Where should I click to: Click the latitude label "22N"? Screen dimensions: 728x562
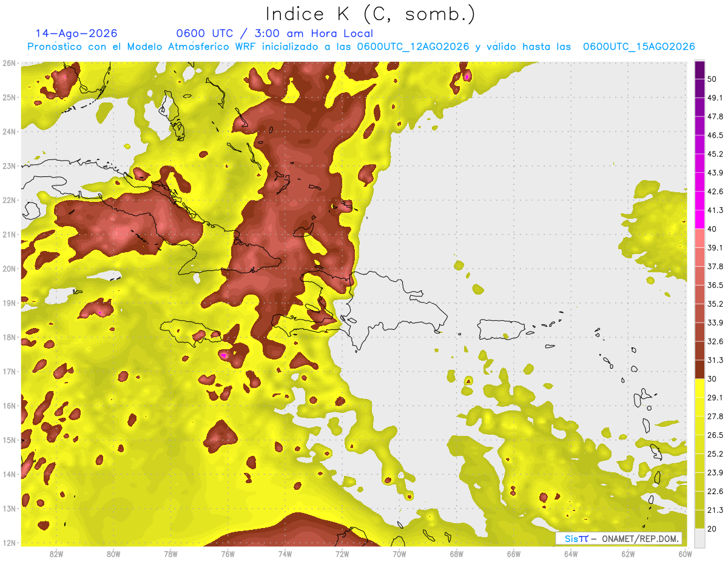click(x=9, y=200)
